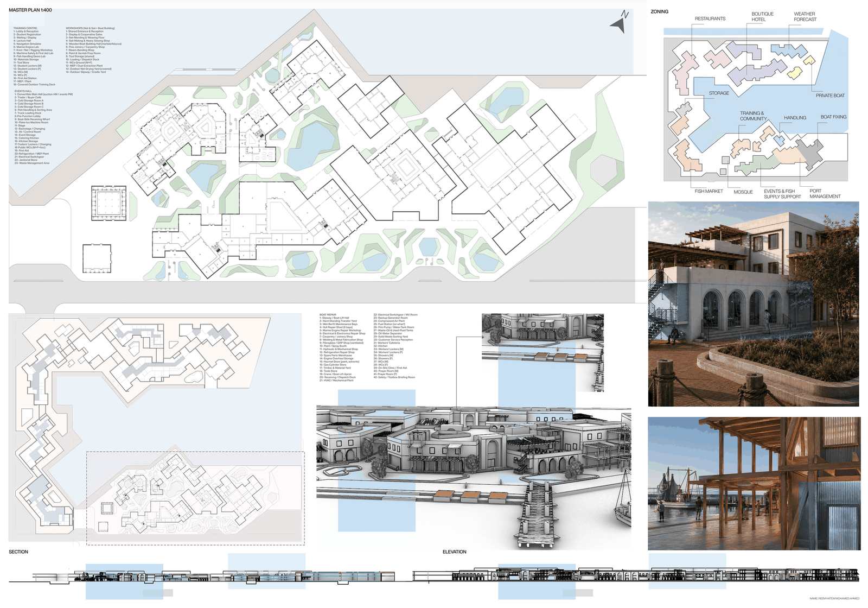Screen dimensions: 868x608
Task: Click '14- Outdoor Slipway / Cradle Yard' entry
Action: [86, 72]
